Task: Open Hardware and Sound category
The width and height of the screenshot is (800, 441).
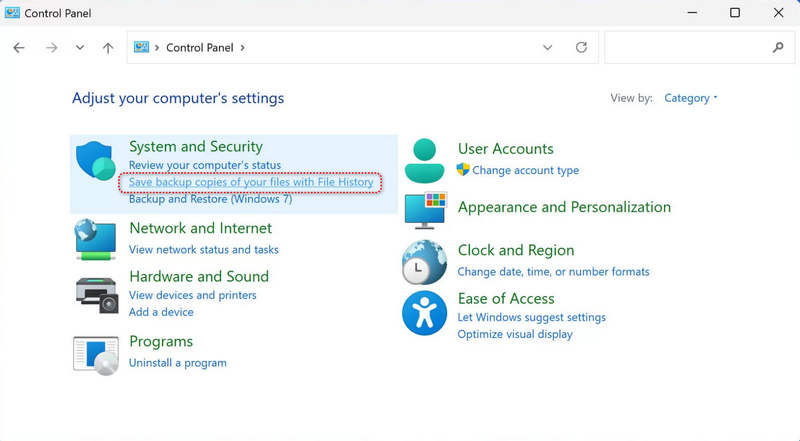Action: (199, 276)
